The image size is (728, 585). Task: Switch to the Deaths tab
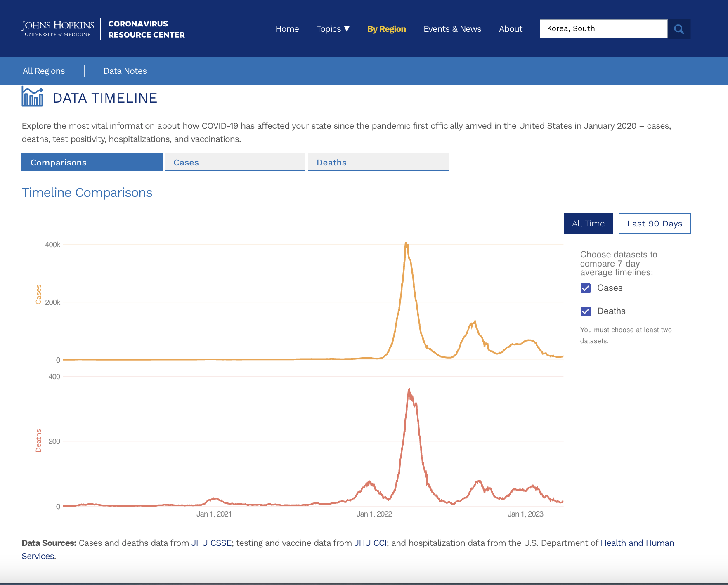click(378, 162)
